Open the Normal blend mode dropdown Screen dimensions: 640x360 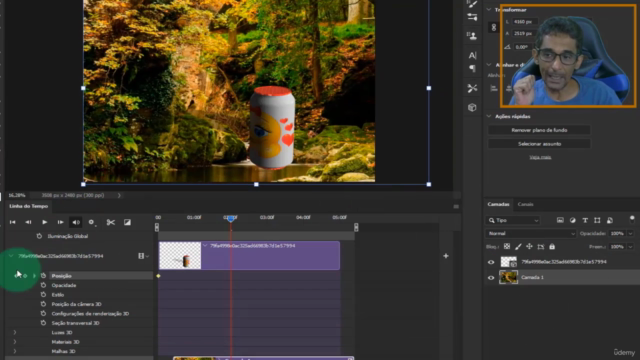[x=531, y=233]
